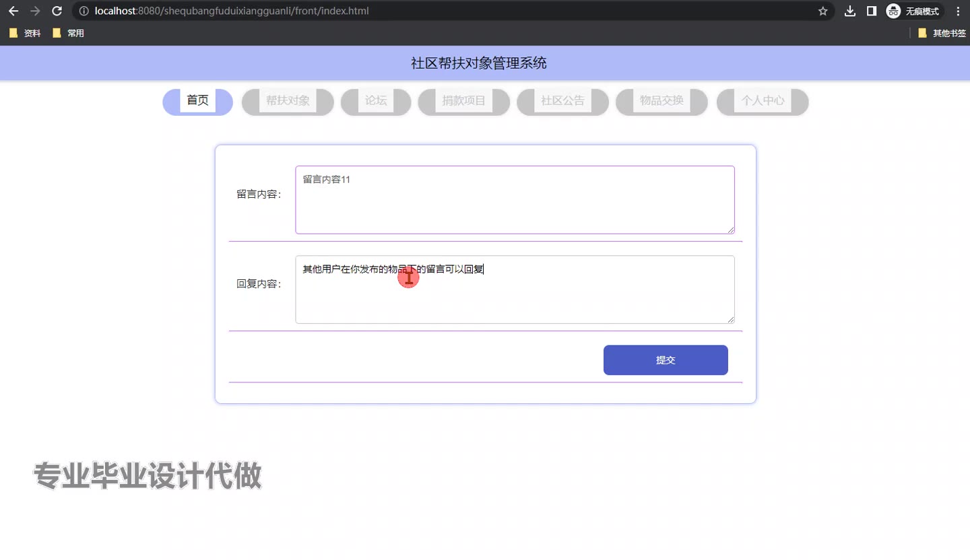Click the 留言内容 text area
The image size is (970, 560).
tap(515, 200)
